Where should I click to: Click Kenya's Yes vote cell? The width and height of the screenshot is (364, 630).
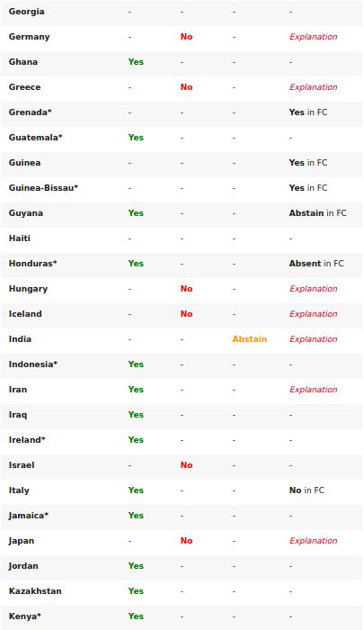[136, 616]
